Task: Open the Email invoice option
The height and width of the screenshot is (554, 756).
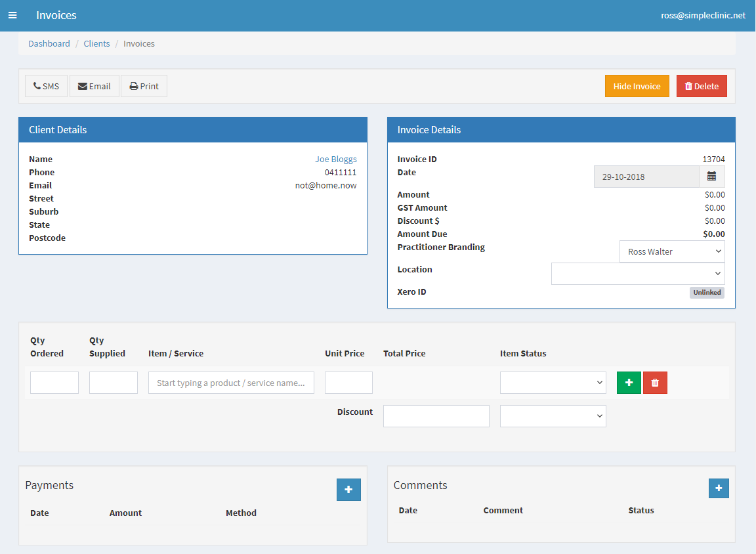Action: pyautogui.click(x=94, y=86)
